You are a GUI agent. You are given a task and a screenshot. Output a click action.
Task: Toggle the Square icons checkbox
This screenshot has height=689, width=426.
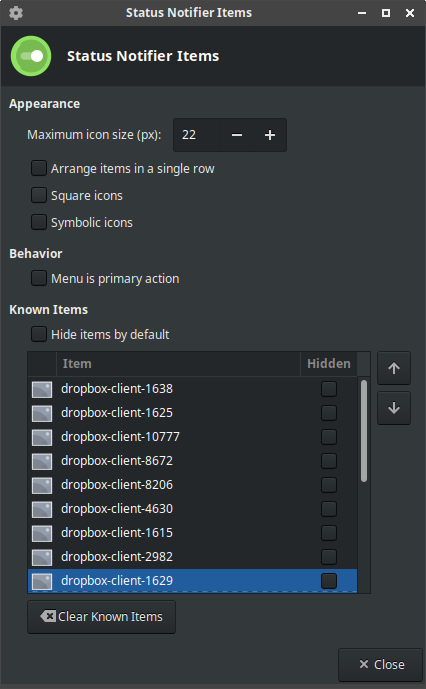[39, 195]
